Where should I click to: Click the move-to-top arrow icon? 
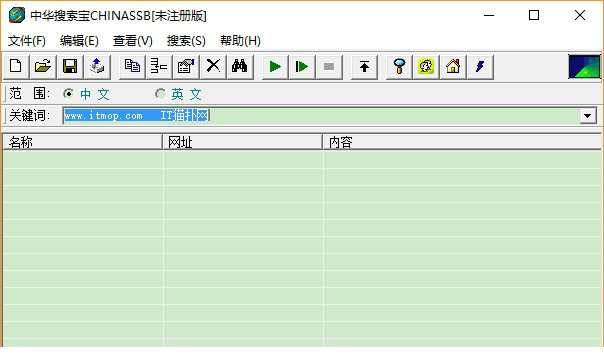point(364,67)
